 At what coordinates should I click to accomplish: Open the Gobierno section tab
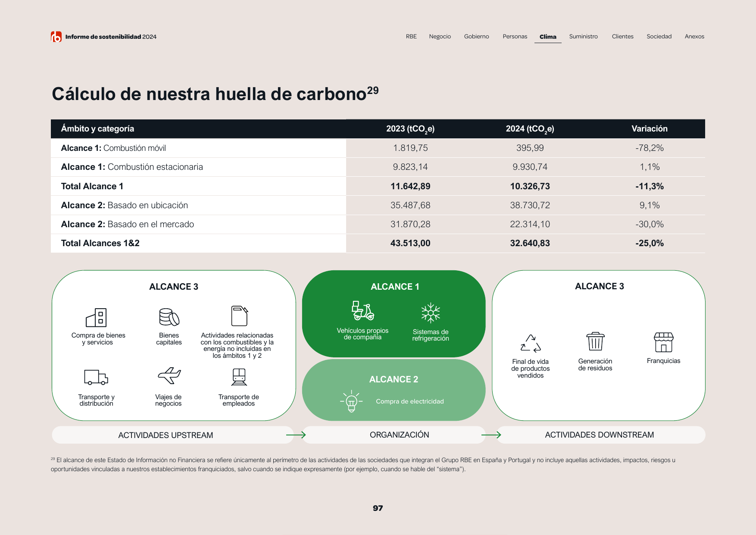pos(477,37)
